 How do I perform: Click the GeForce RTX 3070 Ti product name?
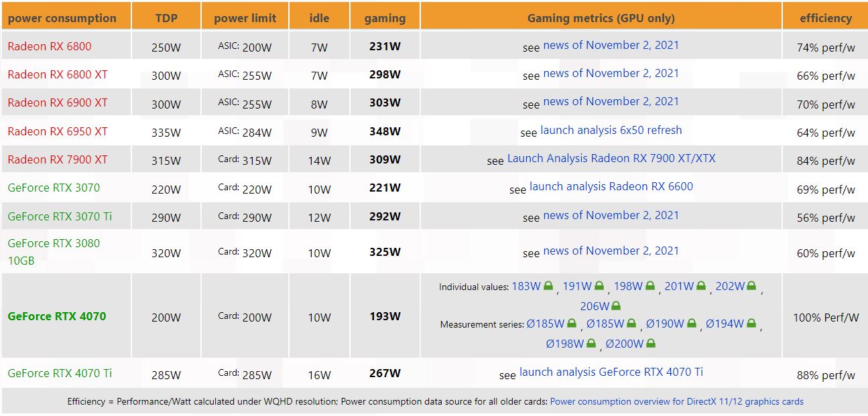[60, 216]
